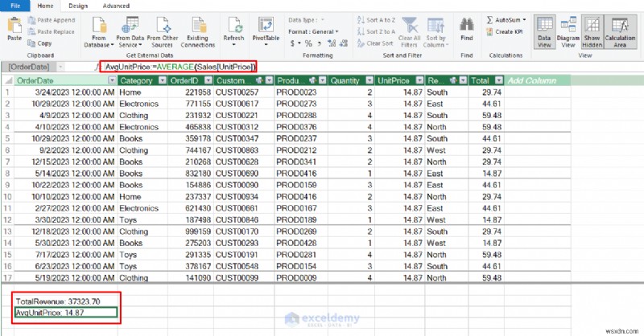Click cell CUST00934
Screen dimensions: 644x336
click(x=244, y=196)
